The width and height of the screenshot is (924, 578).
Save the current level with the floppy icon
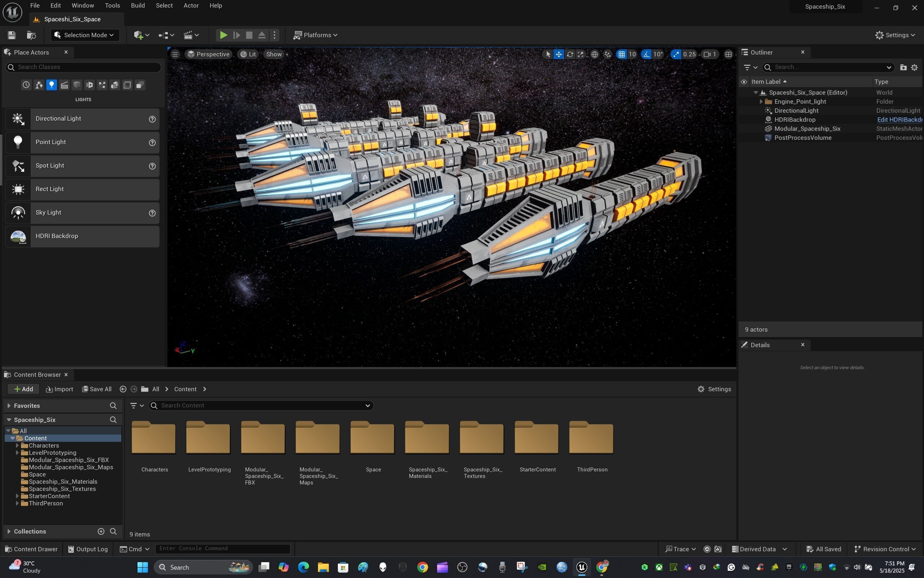pos(12,35)
